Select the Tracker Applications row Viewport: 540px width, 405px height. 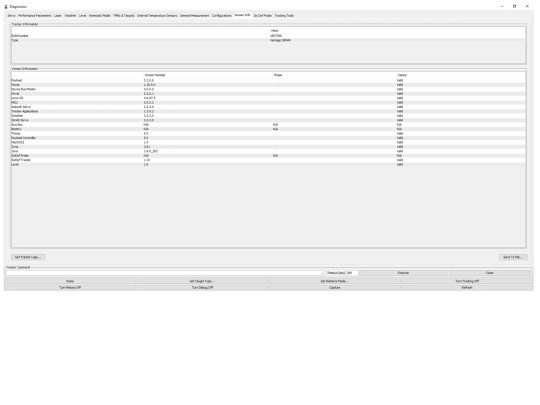pyautogui.click(x=268, y=111)
